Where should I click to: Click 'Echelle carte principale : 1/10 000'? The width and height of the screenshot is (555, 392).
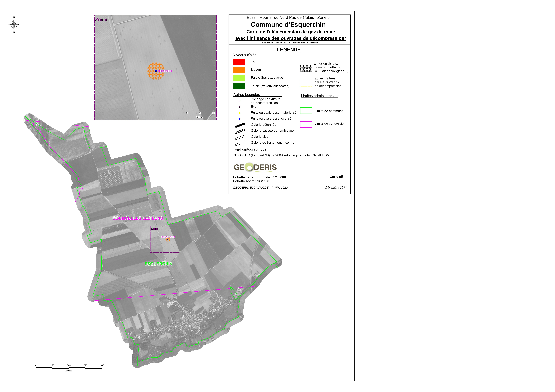259,177
